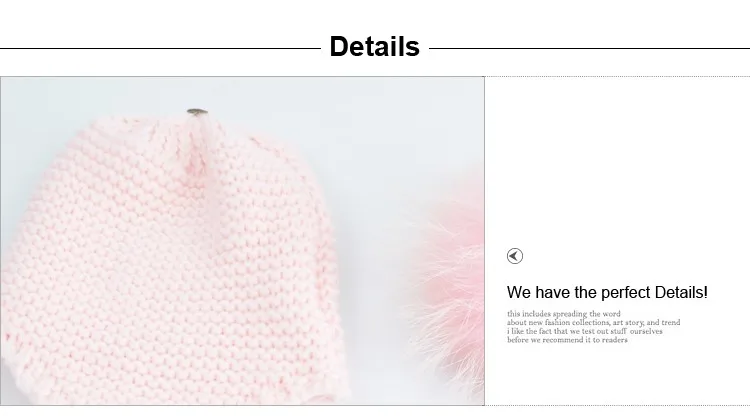This screenshot has width=750, height=416.
Task: Click the circled left arrow icon
Action: tap(515, 256)
